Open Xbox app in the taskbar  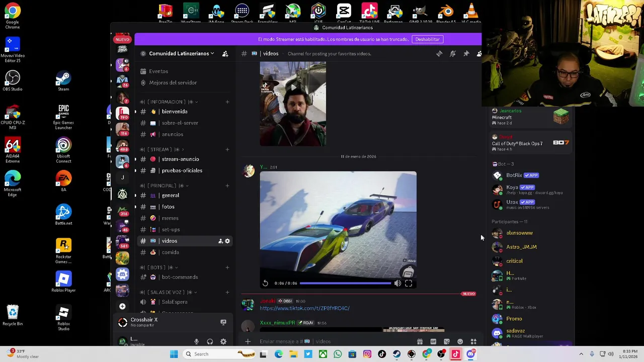(x=323, y=354)
